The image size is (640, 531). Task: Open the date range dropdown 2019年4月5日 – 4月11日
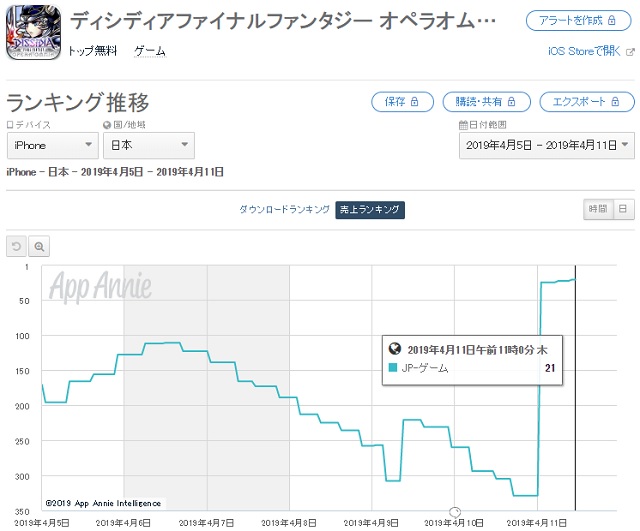click(547, 145)
